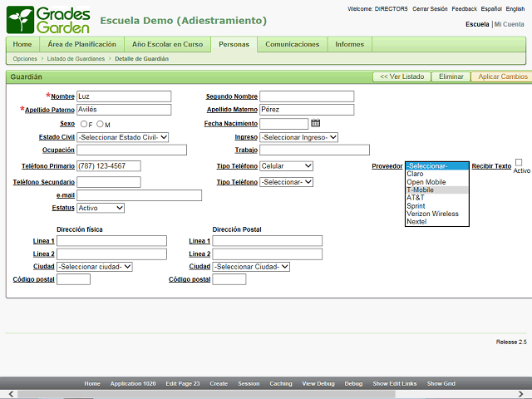Go to the Informes tab

(350, 44)
